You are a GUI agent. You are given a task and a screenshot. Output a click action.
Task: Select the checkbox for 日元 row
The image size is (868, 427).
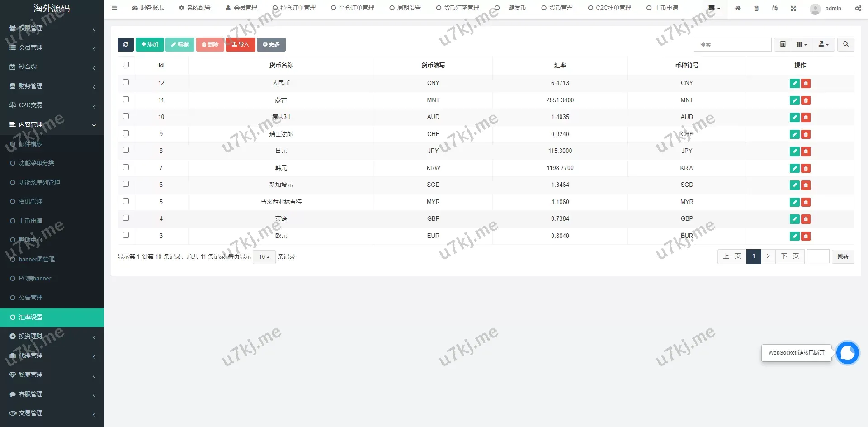(126, 150)
